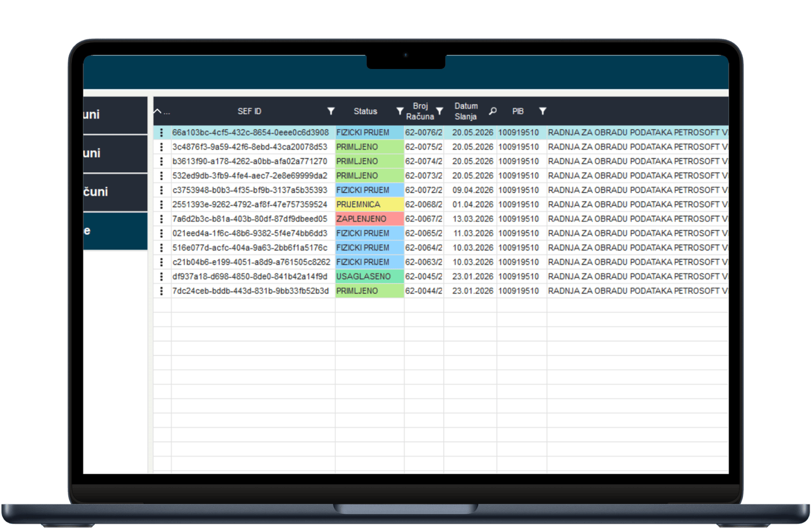Open the Broj Računa column filter

point(439,111)
